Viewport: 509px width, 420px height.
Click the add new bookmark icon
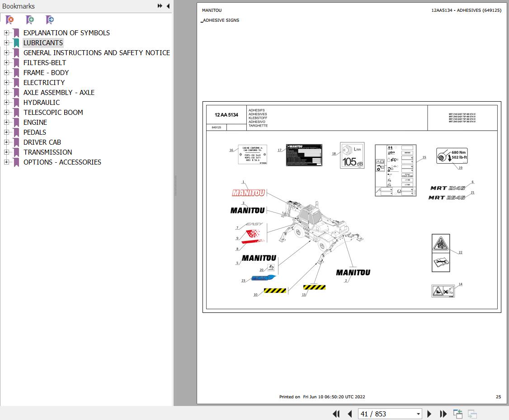point(30,20)
